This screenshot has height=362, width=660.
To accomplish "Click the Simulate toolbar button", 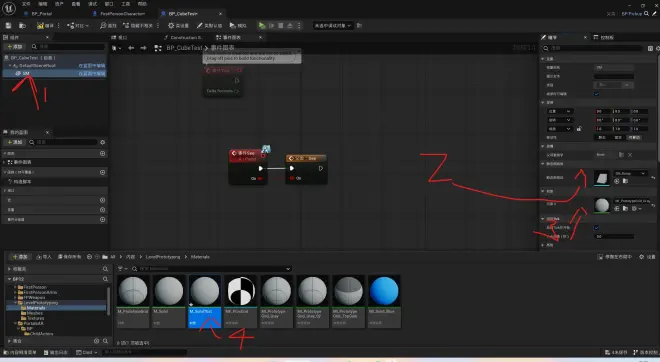I will (x=238, y=26).
